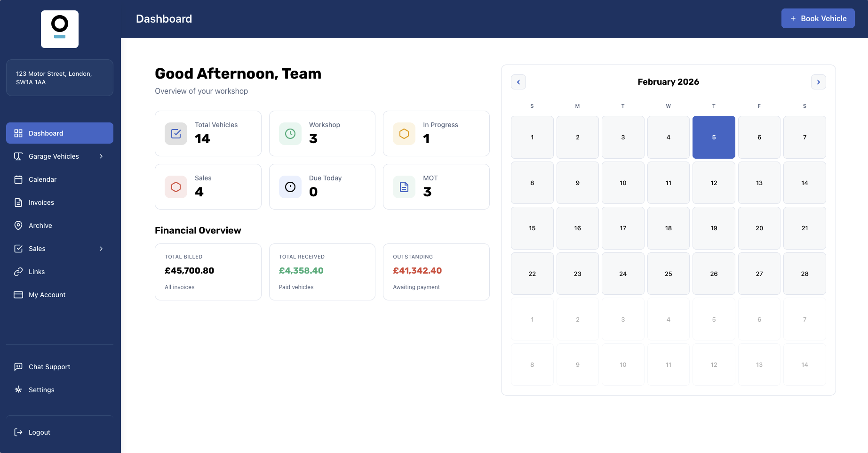Expand the Sales submenu
Screen dimensions: 868x453
tap(101, 249)
